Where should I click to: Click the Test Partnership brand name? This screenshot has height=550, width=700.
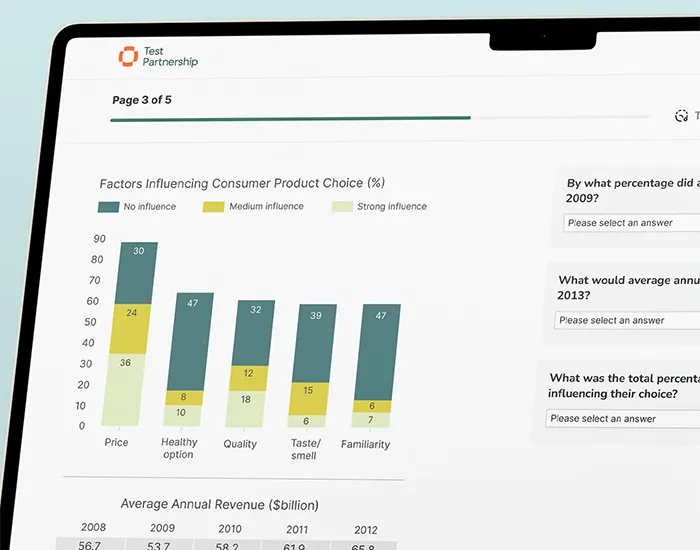pos(170,57)
